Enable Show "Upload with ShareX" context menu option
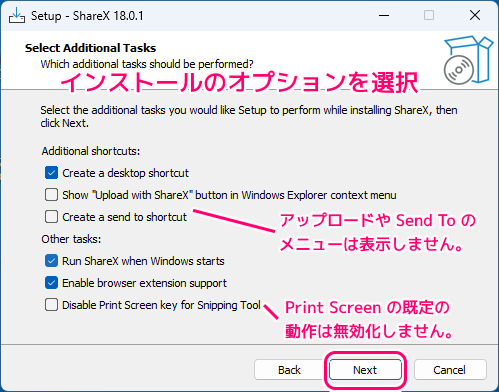Viewport: 499px width, 392px height. click(x=51, y=195)
